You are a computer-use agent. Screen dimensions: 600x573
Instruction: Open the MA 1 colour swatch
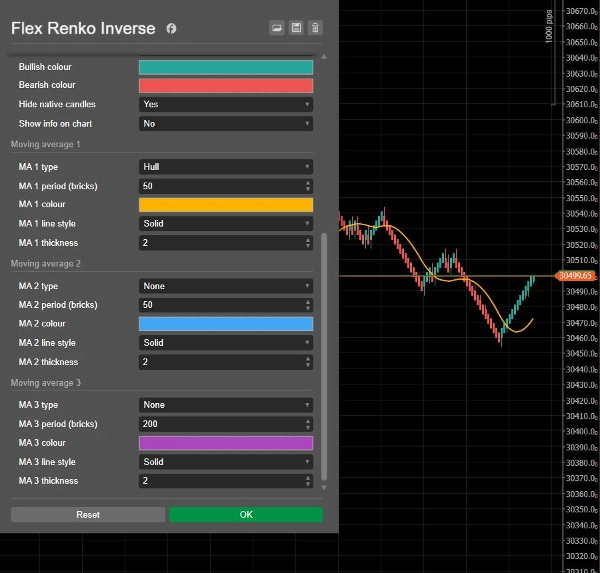[226, 205]
